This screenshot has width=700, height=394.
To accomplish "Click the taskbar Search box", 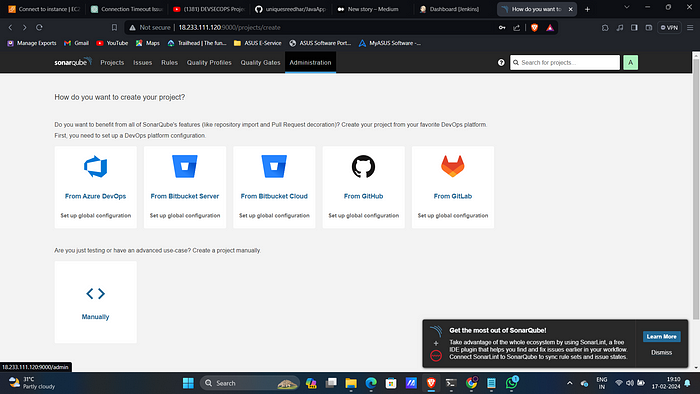I will pos(249,383).
